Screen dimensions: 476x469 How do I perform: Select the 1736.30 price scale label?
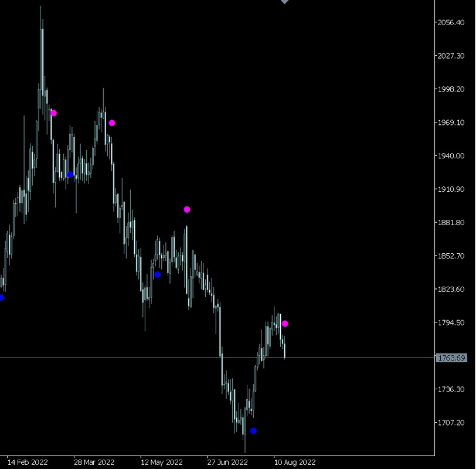[451, 389]
